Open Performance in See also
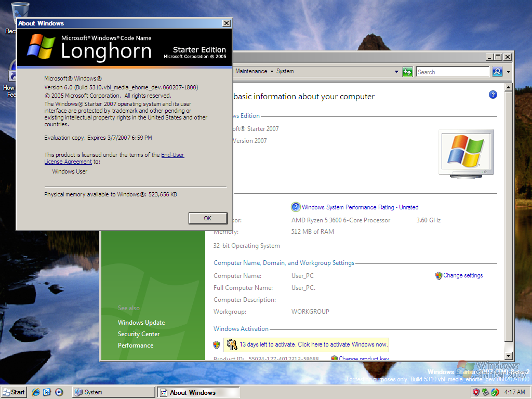Screen dimensions: 532x399 136,345
